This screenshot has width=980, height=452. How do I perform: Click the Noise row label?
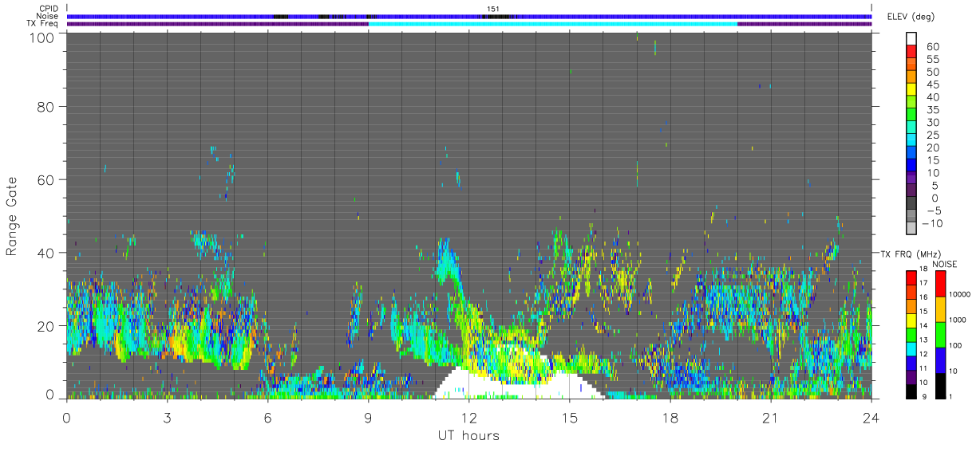[47, 16]
